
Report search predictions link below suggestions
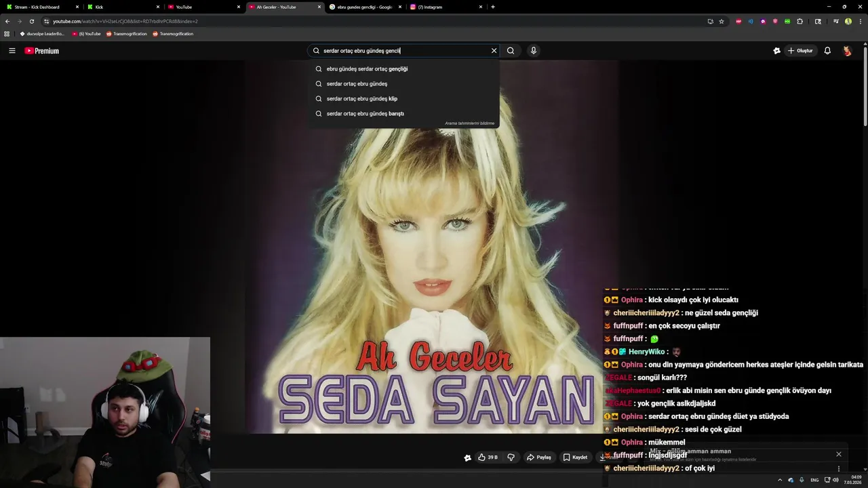coord(469,123)
